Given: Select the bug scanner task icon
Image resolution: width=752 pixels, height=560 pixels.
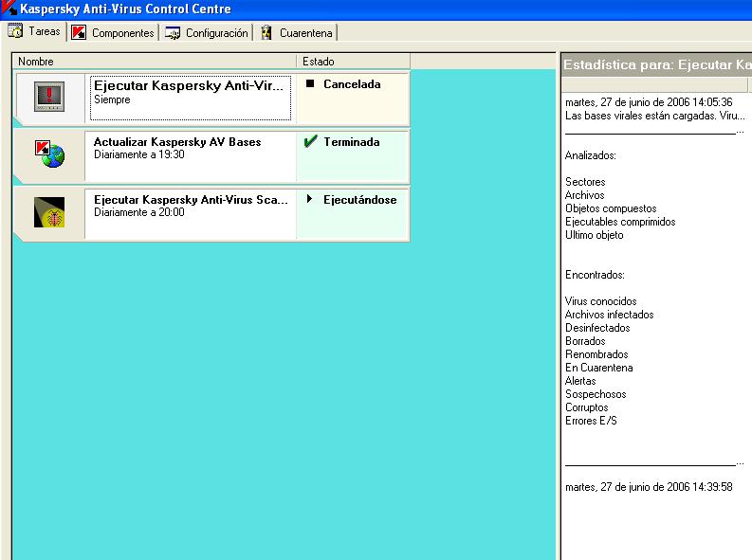Looking at the screenshot, I should tap(49, 212).
